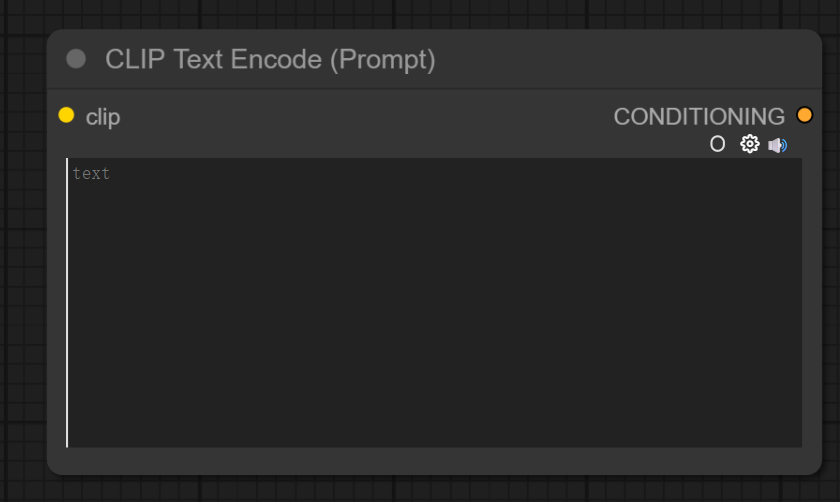Click the token counter showing 0
Viewport: 840px width, 502px height.
(717, 145)
